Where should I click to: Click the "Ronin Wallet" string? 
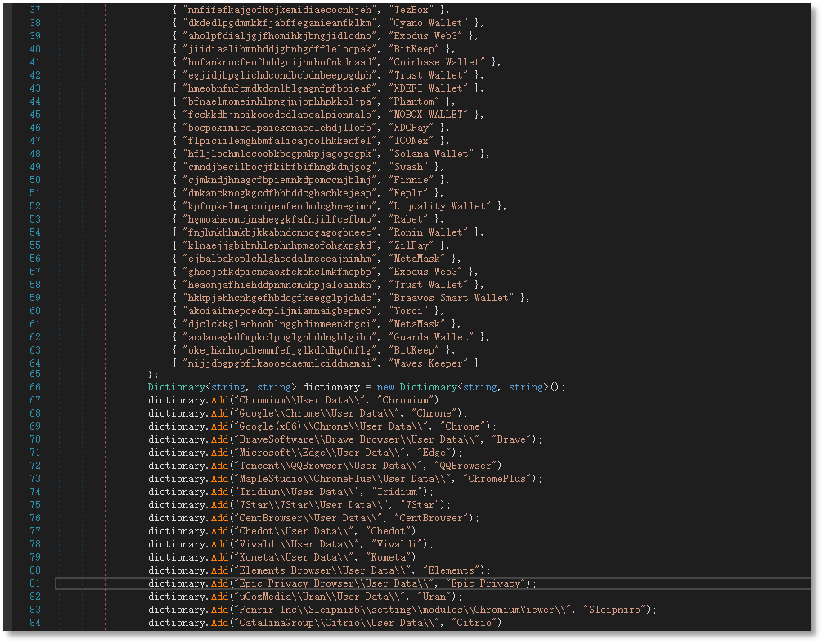pos(429,232)
